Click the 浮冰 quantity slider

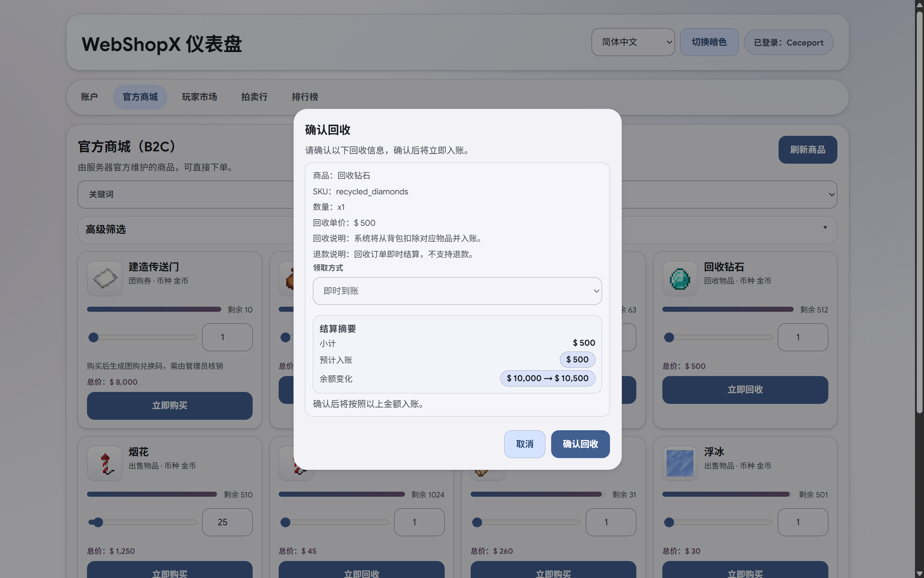click(718, 522)
